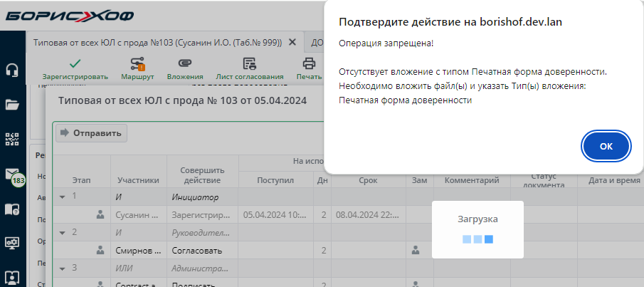Open Вложения paperclip attachments
This screenshot has height=287, width=644.
click(x=185, y=64)
